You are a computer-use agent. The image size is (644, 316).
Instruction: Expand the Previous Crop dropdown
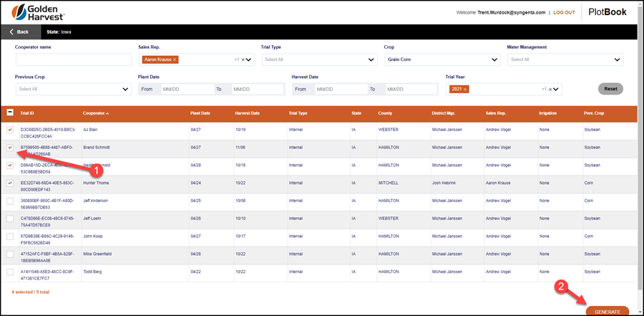click(74, 89)
